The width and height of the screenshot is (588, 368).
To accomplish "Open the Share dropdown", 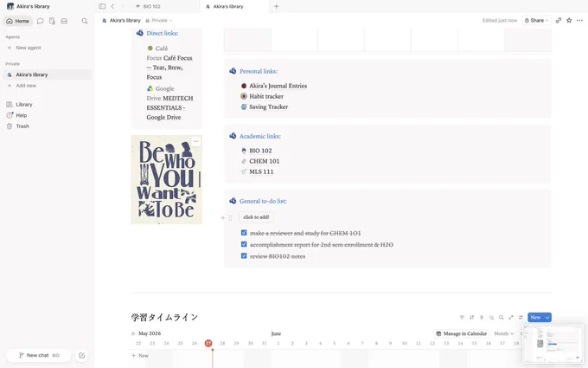I will 537,20.
